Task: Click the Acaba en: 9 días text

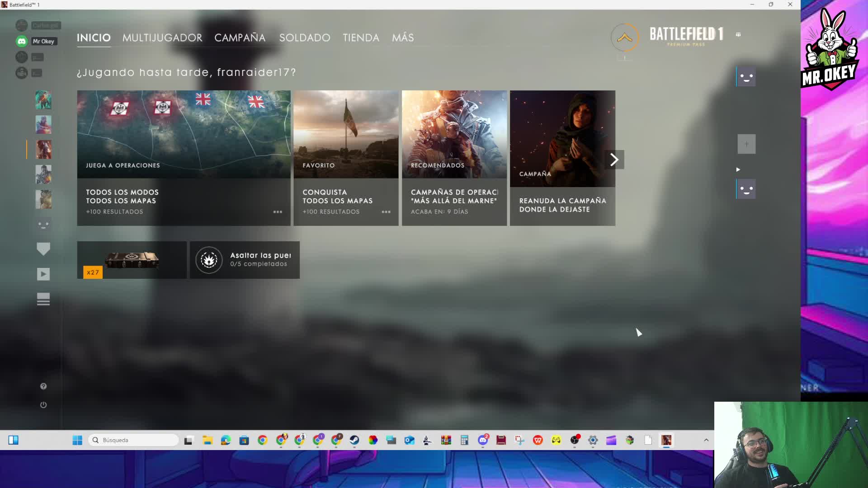Action: point(439,212)
